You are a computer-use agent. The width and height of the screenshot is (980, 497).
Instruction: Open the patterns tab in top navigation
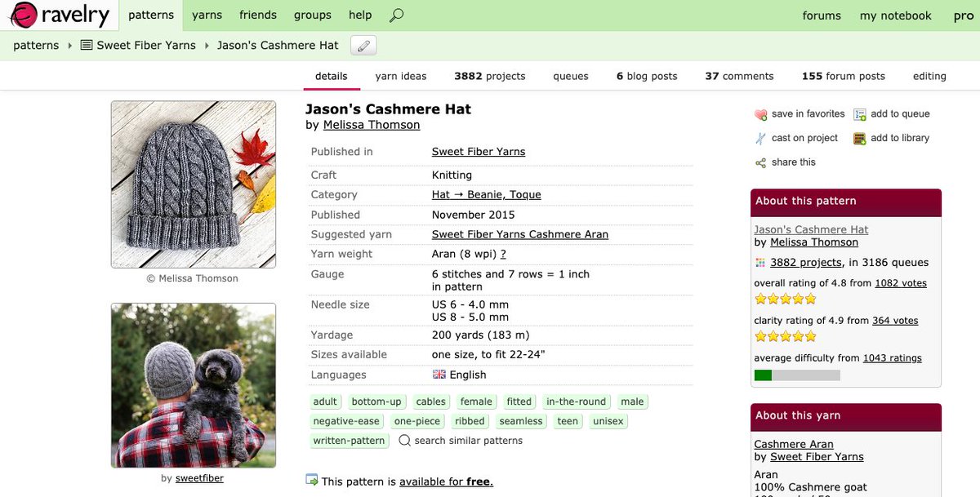pos(151,16)
